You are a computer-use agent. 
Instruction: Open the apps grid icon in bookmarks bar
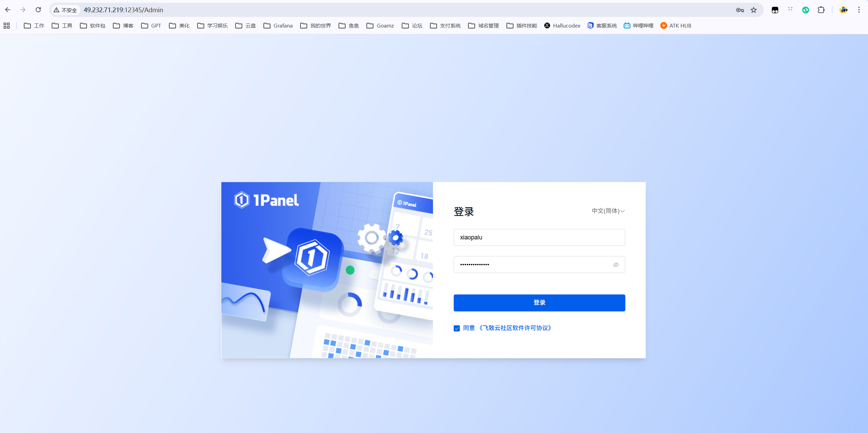[6, 25]
